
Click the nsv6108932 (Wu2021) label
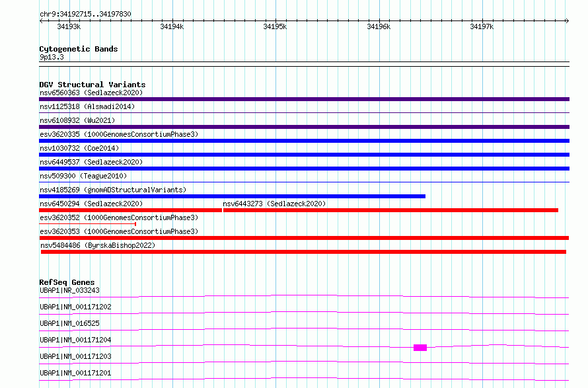77,120
